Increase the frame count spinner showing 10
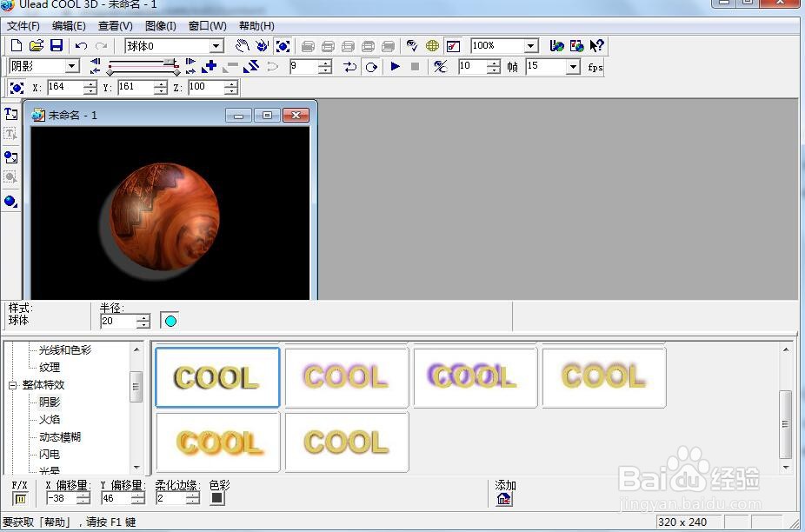The height and width of the screenshot is (532, 805). click(493, 63)
